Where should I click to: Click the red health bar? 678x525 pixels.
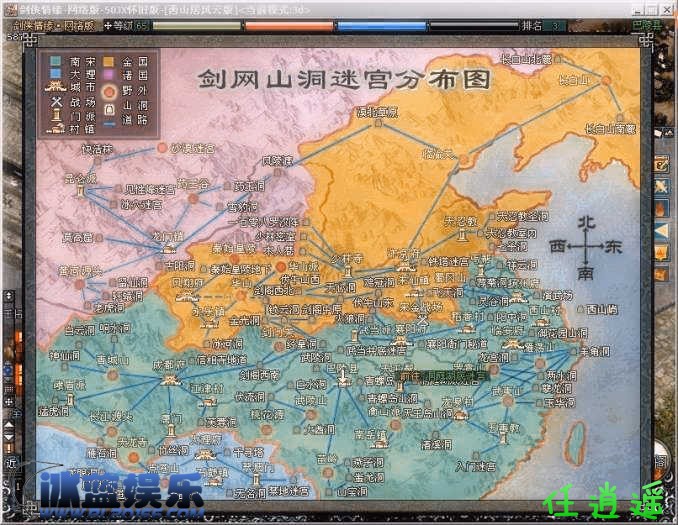coord(289,26)
